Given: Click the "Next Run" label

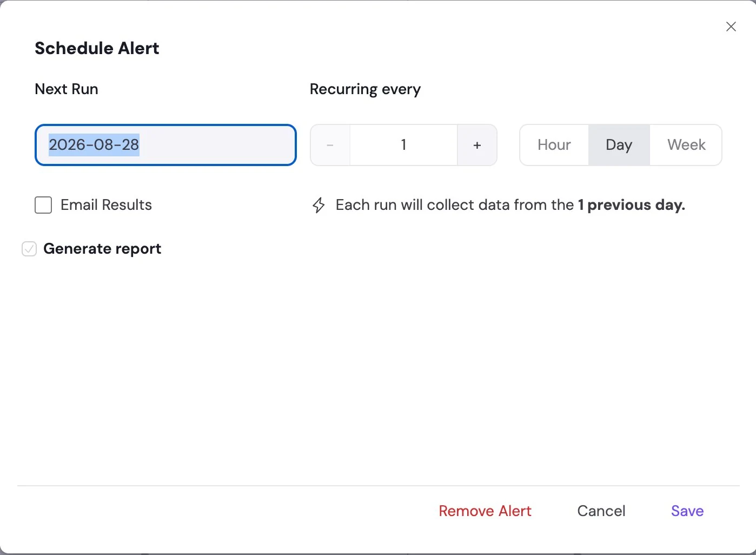Looking at the screenshot, I should pos(67,89).
